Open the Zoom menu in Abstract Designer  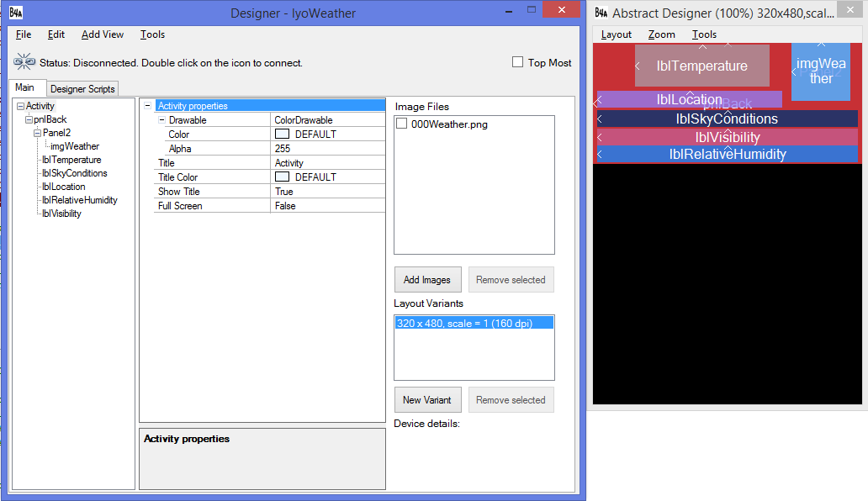pyautogui.click(x=662, y=34)
